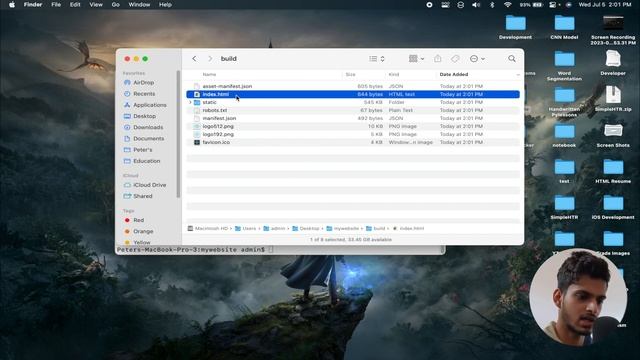Image resolution: width=640 pixels, height=360 pixels.
Task: Open the Finder menu
Action: pyautogui.click(x=33, y=5)
